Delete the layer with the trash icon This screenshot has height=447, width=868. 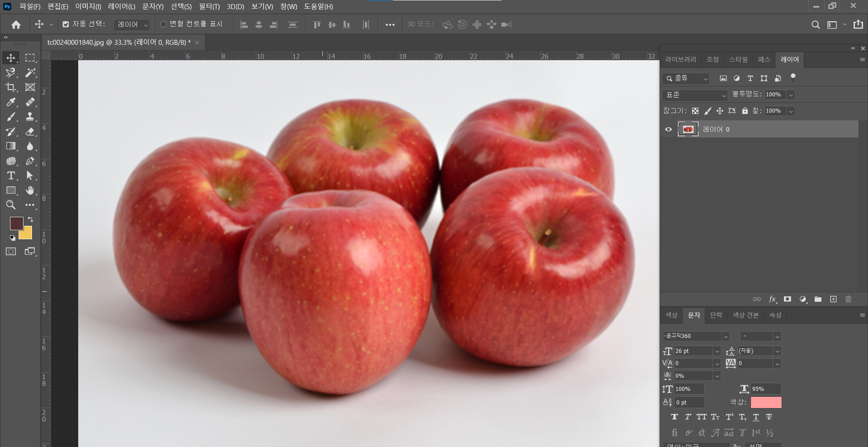pyautogui.click(x=848, y=299)
